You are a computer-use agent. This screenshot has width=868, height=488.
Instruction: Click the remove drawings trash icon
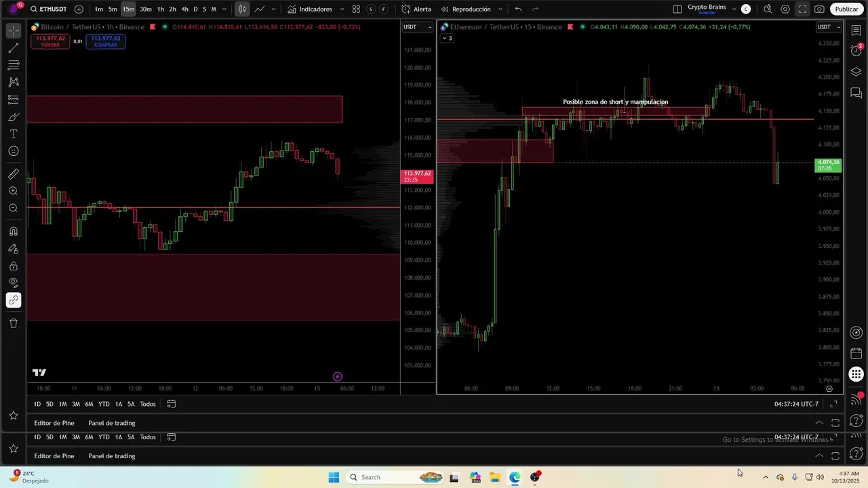[x=14, y=323]
